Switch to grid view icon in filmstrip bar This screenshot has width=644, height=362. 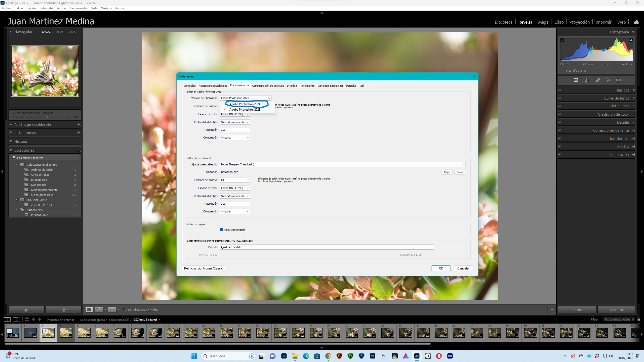[x=27, y=320]
